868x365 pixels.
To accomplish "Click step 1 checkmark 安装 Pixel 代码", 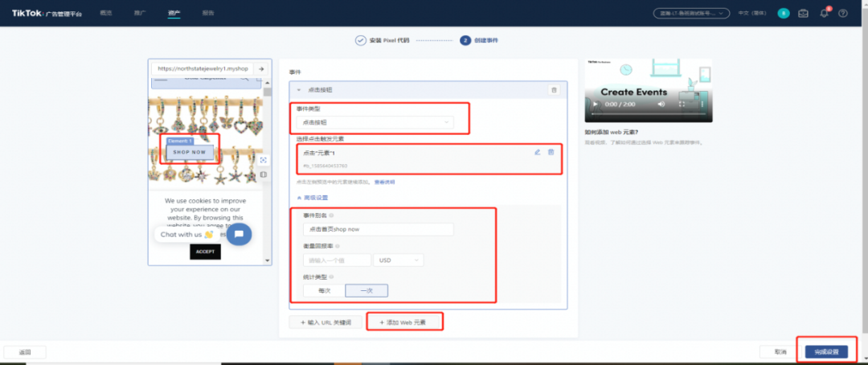I will (x=360, y=40).
